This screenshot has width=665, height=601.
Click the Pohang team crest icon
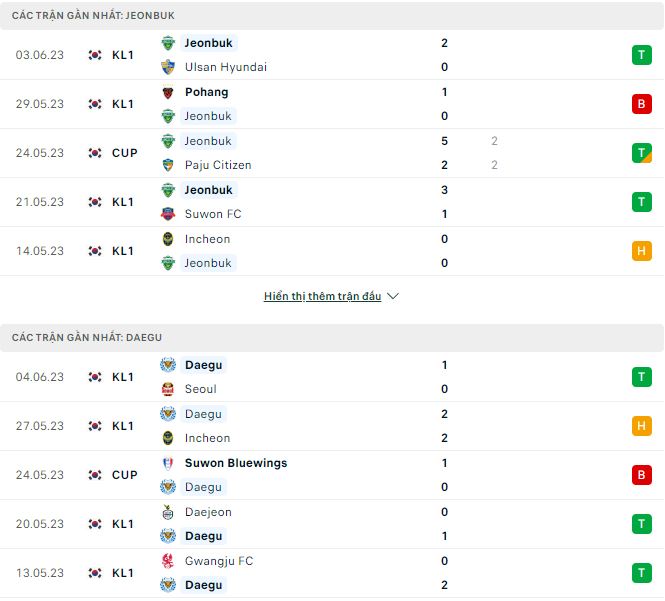point(167,92)
